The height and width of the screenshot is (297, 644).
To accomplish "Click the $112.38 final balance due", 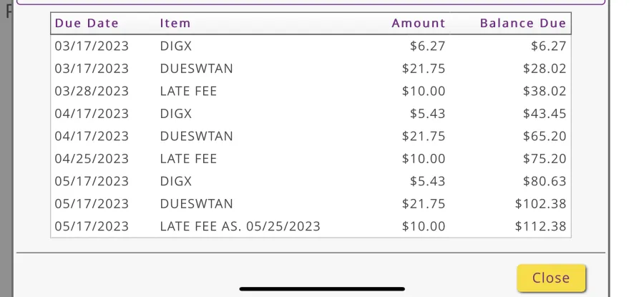I will [540, 226].
